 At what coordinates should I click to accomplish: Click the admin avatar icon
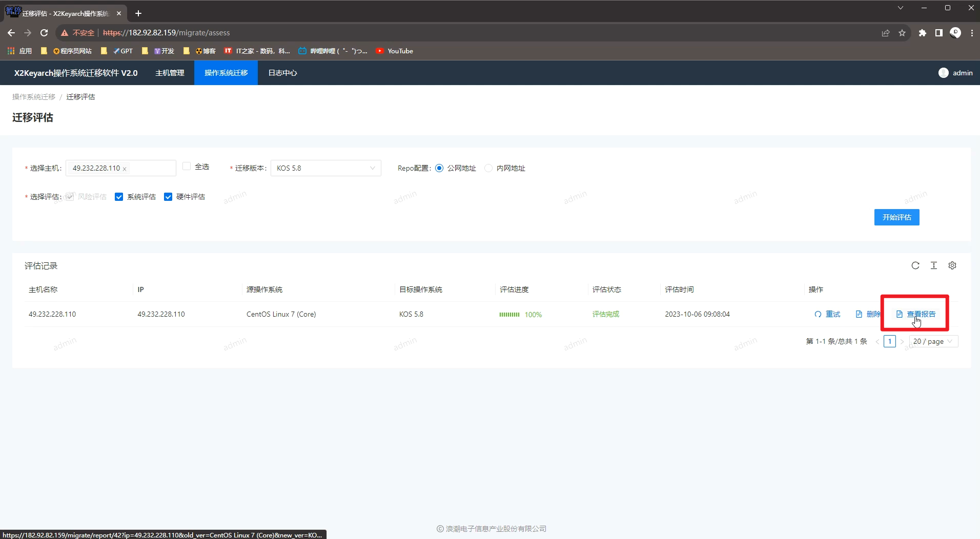click(943, 73)
